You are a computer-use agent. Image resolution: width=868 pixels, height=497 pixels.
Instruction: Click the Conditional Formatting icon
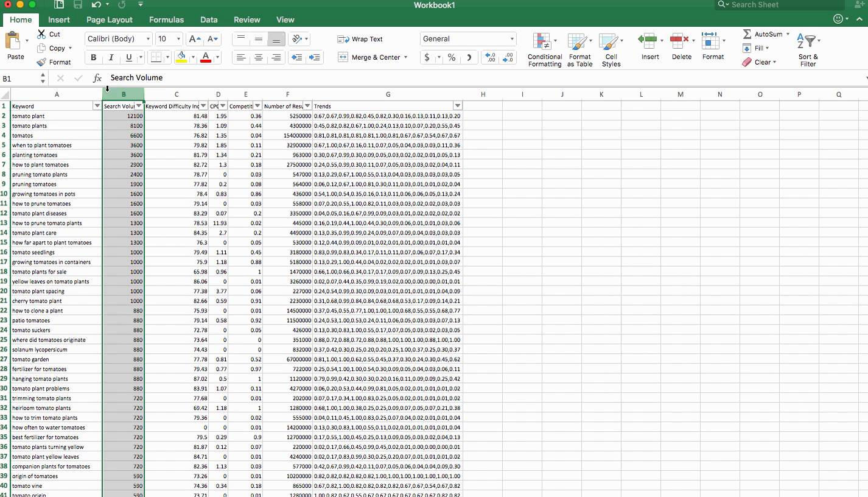pyautogui.click(x=541, y=42)
